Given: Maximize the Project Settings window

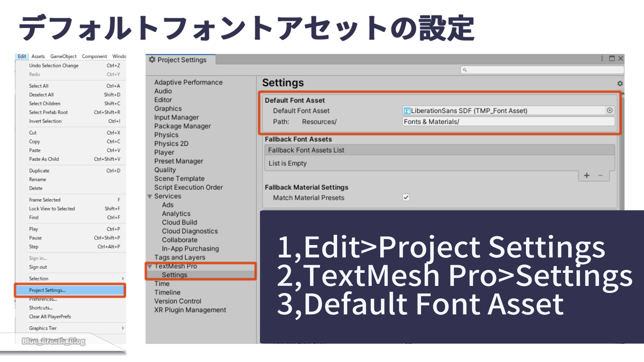Looking at the screenshot, I should pos(612,58).
